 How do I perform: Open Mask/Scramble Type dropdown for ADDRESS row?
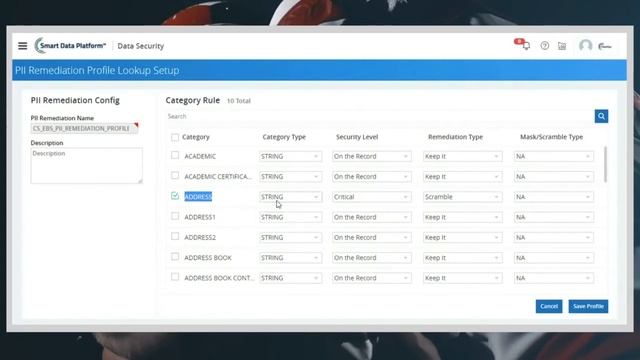coord(554,197)
